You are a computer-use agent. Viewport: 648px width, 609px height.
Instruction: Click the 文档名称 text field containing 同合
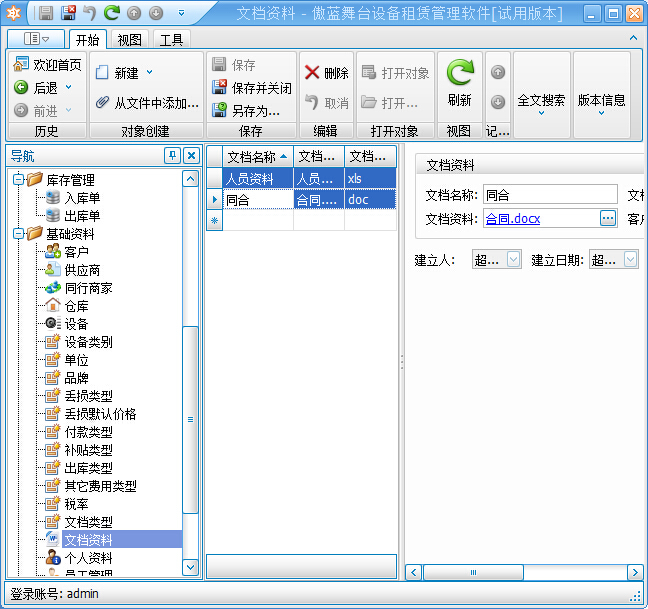click(549, 195)
